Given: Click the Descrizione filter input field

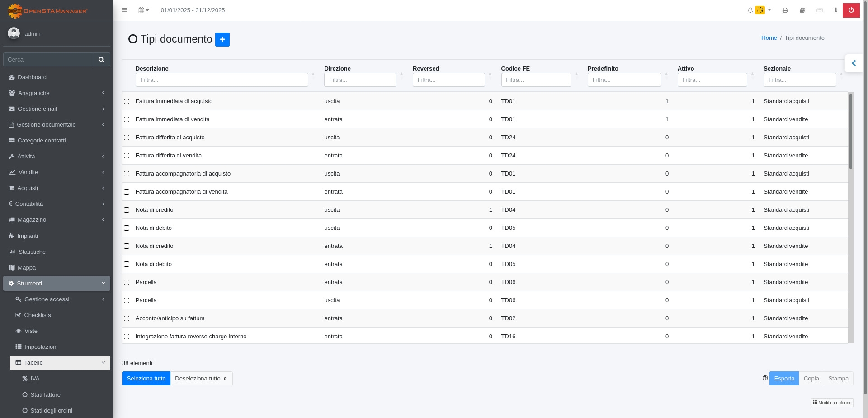Looking at the screenshot, I should click(x=222, y=80).
